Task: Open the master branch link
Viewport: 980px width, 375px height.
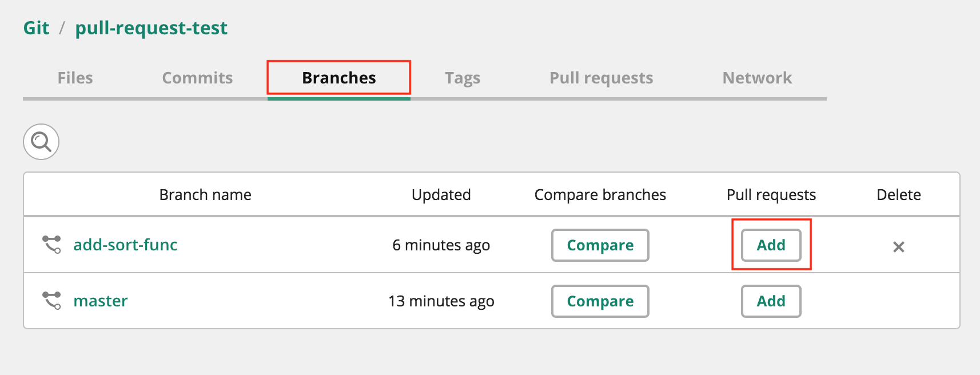Action: tap(101, 301)
